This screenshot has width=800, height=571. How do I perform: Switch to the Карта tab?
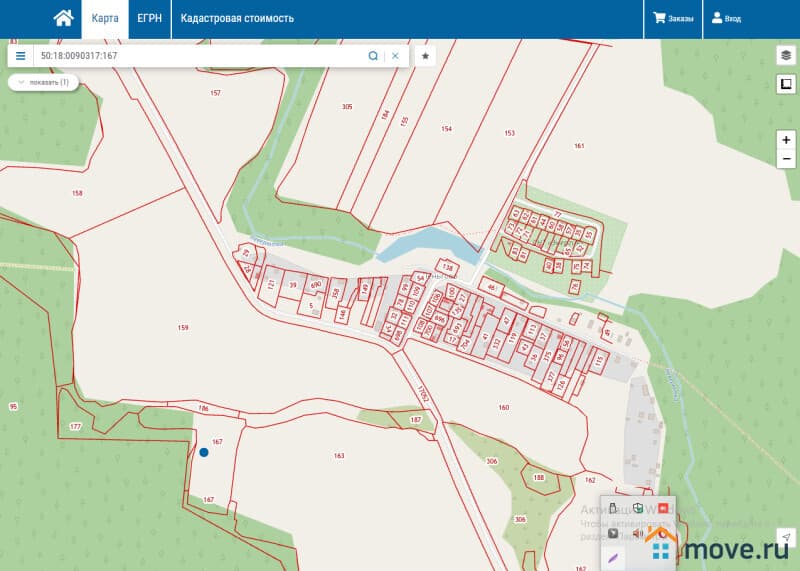[x=105, y=18]
